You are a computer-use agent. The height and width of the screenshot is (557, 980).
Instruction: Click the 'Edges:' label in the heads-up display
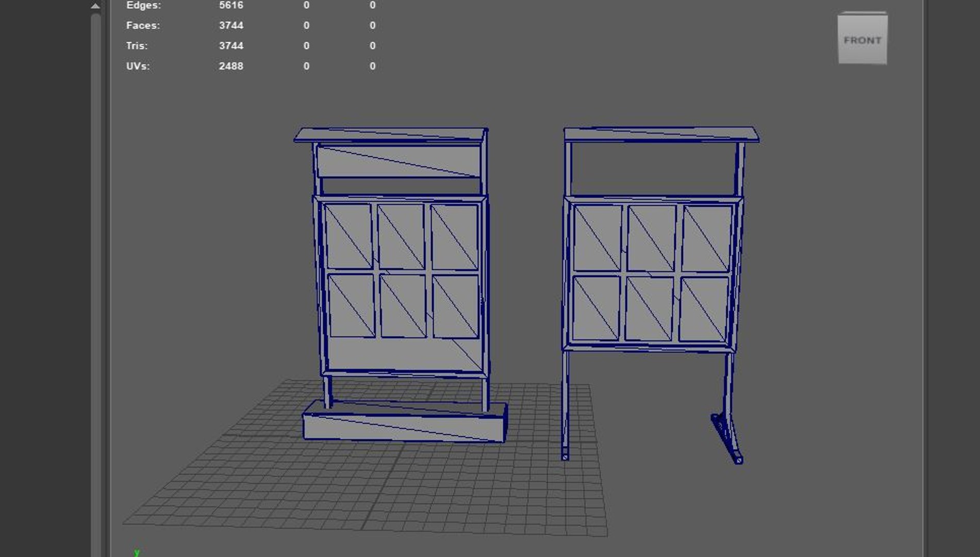pyautogui.click(x=144, y=5)
